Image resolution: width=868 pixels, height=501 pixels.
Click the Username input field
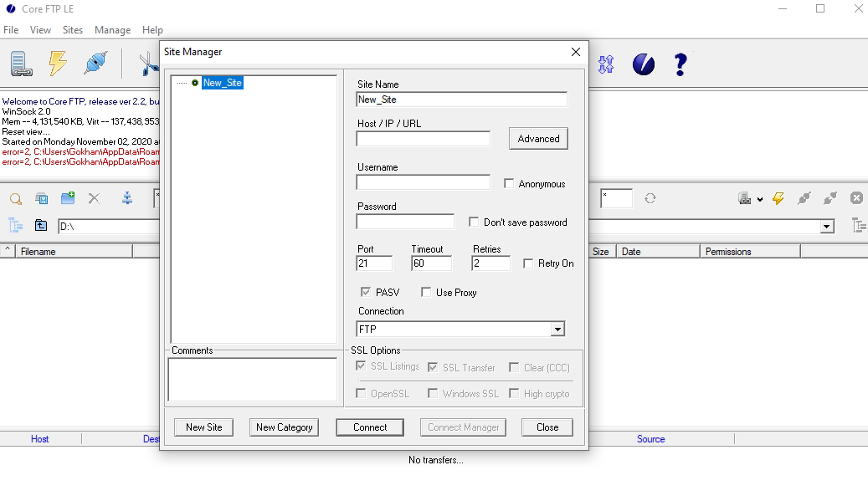pos(424,182)
